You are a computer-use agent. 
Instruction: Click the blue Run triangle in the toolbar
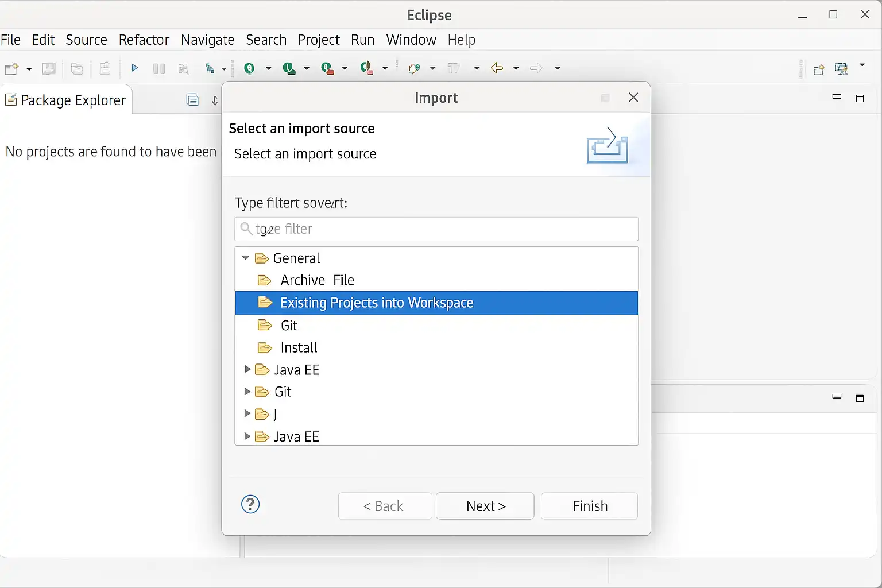(x=134, y=68)
